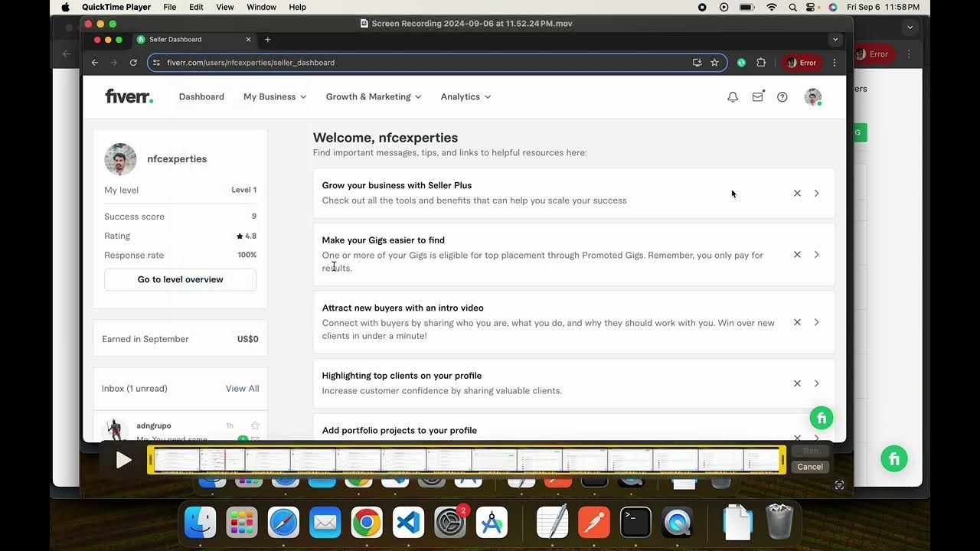980x551 pixels.
Task: Open the Highlighting top clients card arrow
Action: click(x=817, y=383)
